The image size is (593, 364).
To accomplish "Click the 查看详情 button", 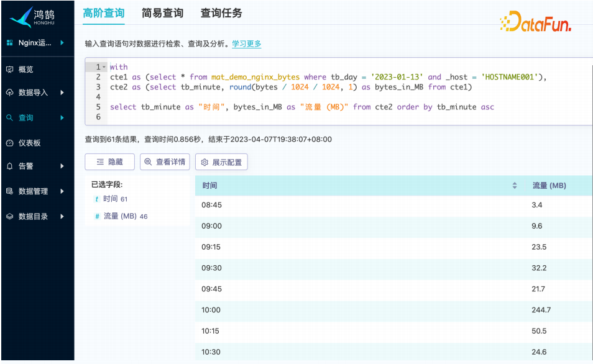I will (x=165, y=162).
